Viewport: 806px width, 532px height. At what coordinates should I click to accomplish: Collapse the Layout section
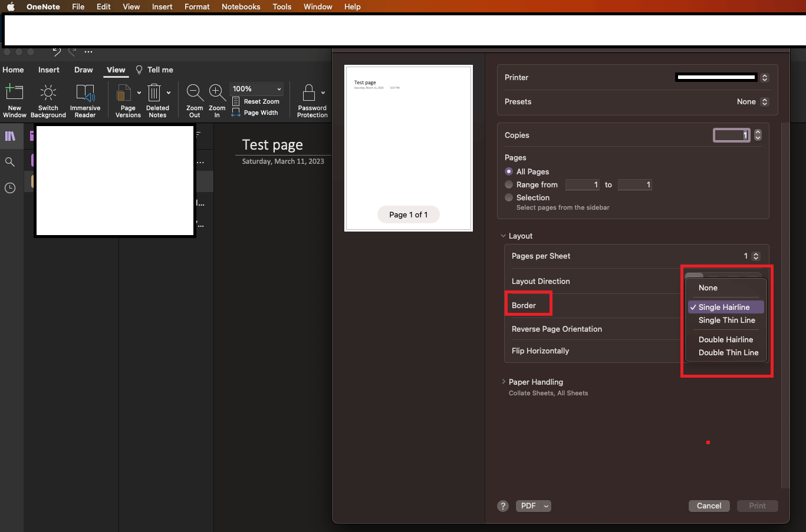click(504, 236)
